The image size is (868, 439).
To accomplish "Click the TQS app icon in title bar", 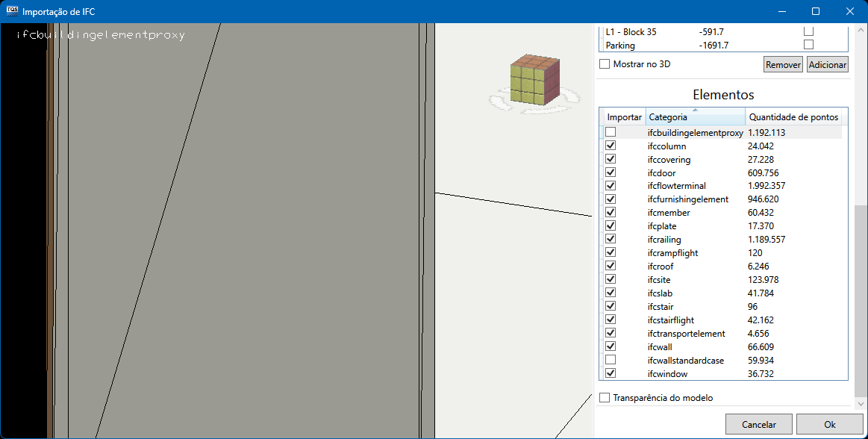I will [x=12, y=12].
